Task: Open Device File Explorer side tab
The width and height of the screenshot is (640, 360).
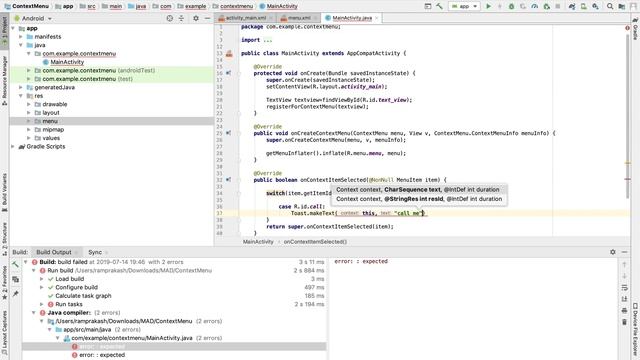Action: click(635, 329)
